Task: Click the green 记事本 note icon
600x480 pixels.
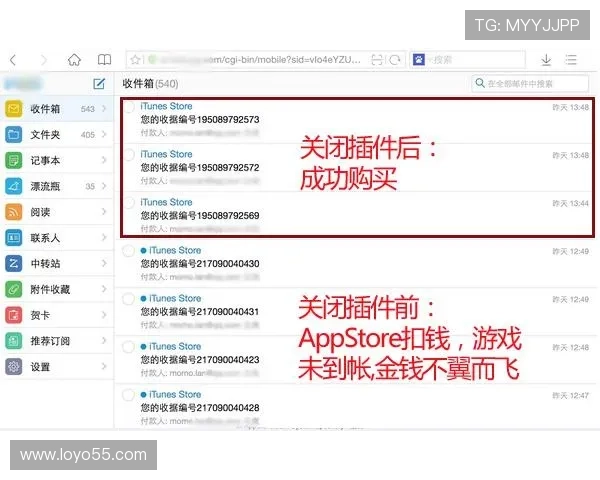Action: (14, 160)
